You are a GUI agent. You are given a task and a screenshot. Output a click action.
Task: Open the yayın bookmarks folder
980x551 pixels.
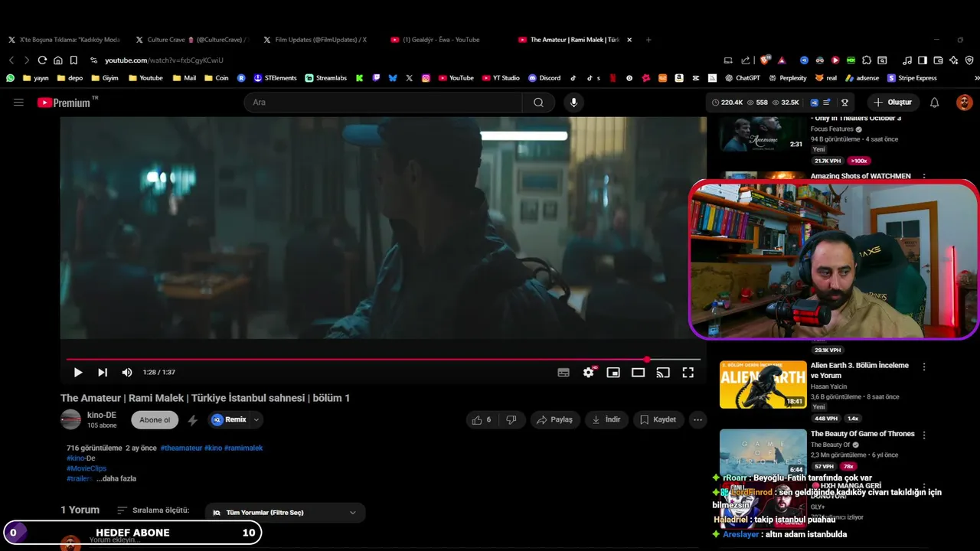click(x=36, y=78)
